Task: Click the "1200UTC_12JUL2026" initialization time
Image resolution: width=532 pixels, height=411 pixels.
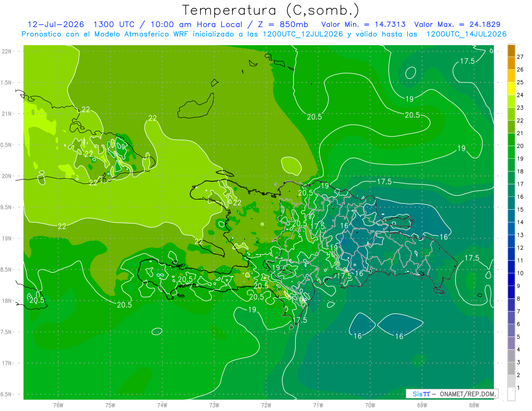Action: [x=303, y=34]
